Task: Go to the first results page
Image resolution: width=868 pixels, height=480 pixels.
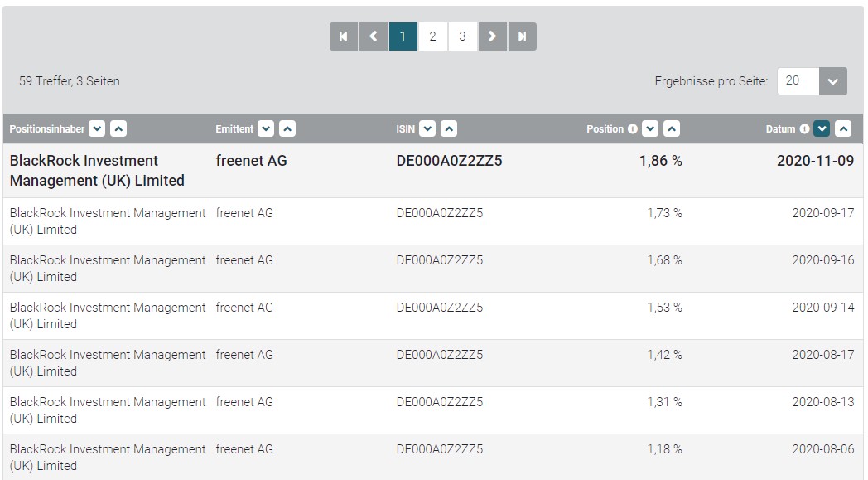Action: pos(343,36)
